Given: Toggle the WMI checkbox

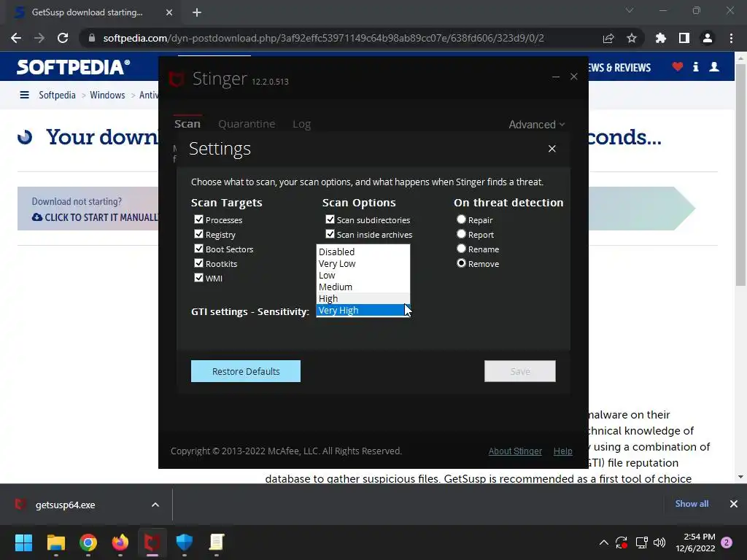Looking at the screenshot, I should tap(198, 278).
